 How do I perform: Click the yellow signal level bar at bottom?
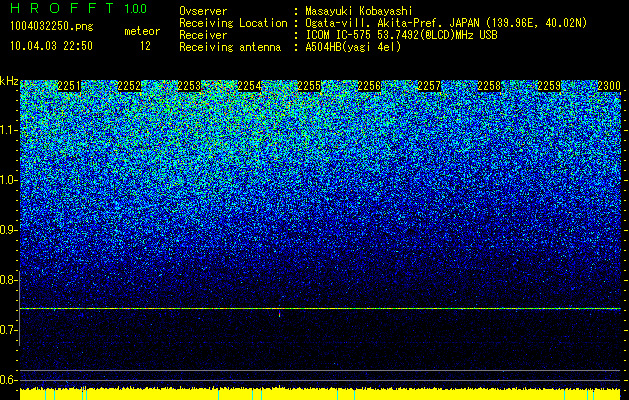pos(320,394)
